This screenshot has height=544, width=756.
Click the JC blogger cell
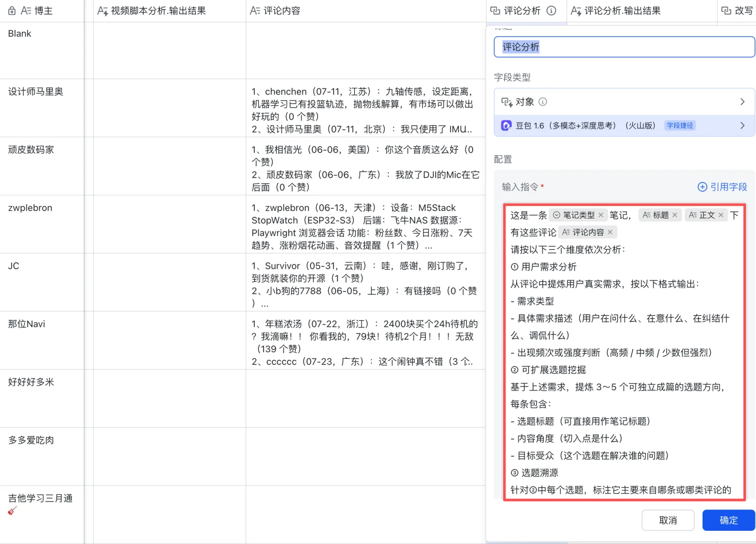[x=42, y=282]
